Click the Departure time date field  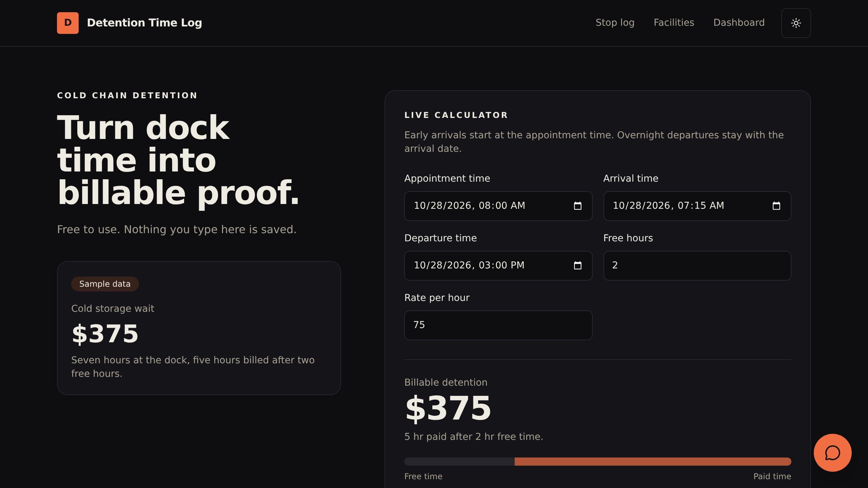498,266
